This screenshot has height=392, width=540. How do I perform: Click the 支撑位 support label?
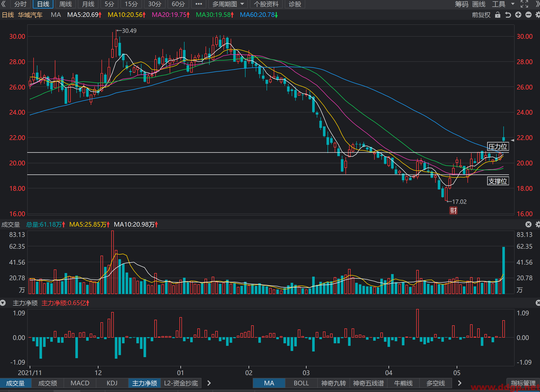[498, 181]
